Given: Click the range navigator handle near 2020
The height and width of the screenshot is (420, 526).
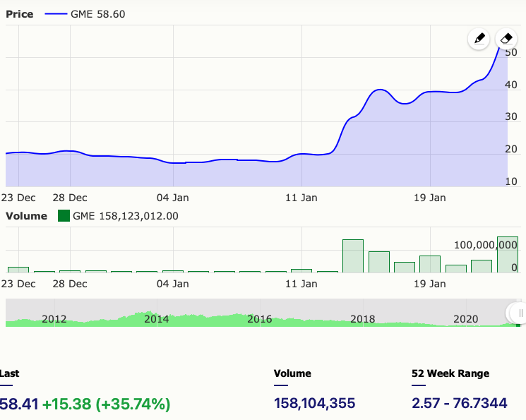Looking at the screenshot, I should pos(519,313).
